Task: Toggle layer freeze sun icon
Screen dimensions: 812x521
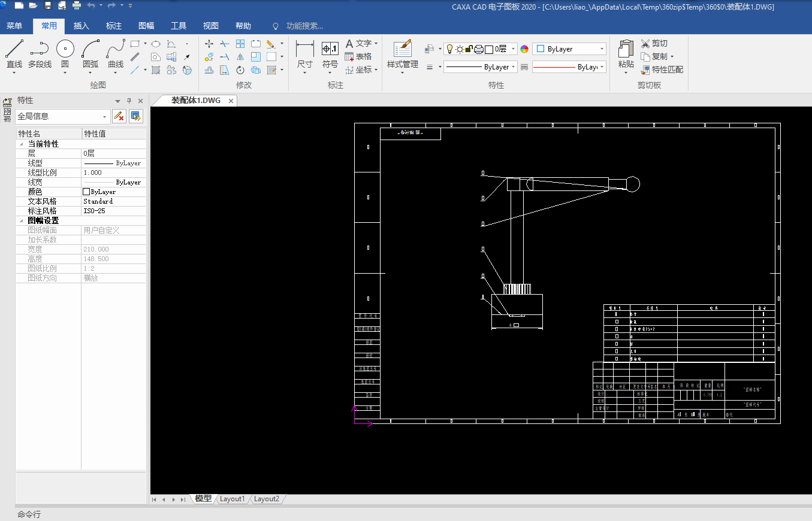Action: (x=459, y=49)
